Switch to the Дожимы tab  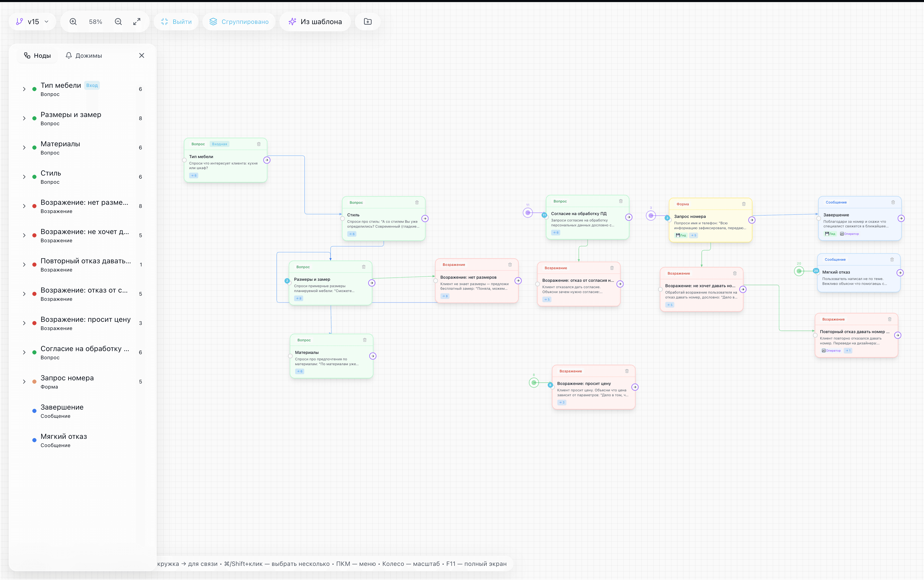point(84,56)
